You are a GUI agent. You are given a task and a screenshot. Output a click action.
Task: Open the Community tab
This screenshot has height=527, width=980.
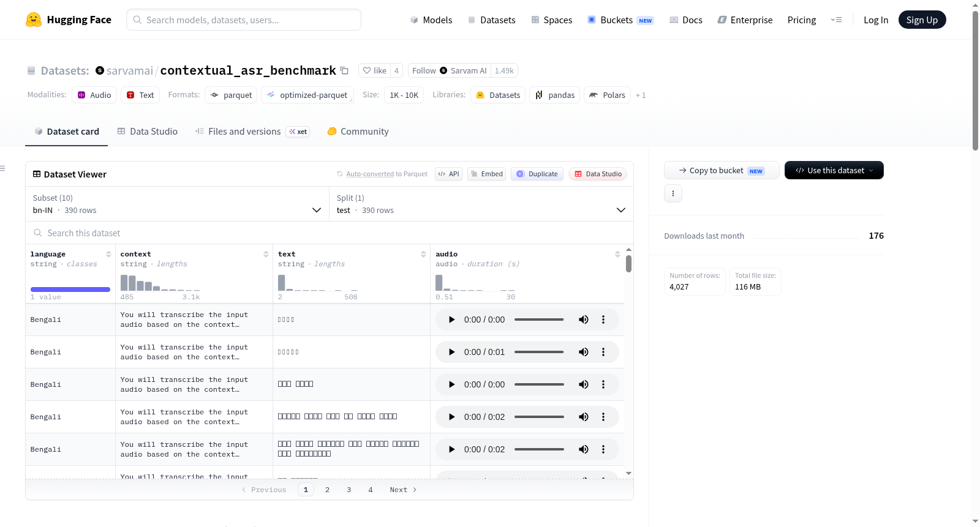[358, 132]
